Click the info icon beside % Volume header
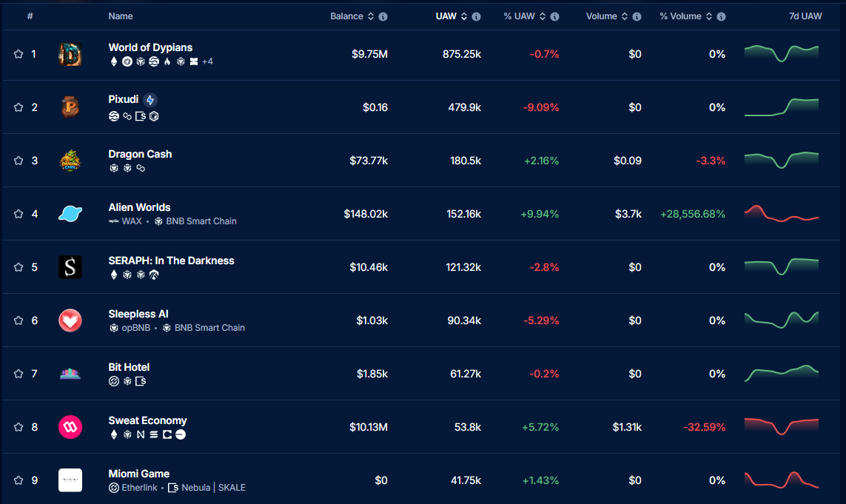This screenshot has height=504, width=846. 721,16
